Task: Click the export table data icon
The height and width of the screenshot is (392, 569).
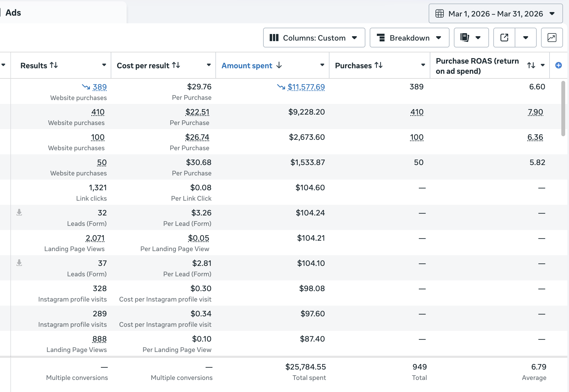Action: point(504,38)
